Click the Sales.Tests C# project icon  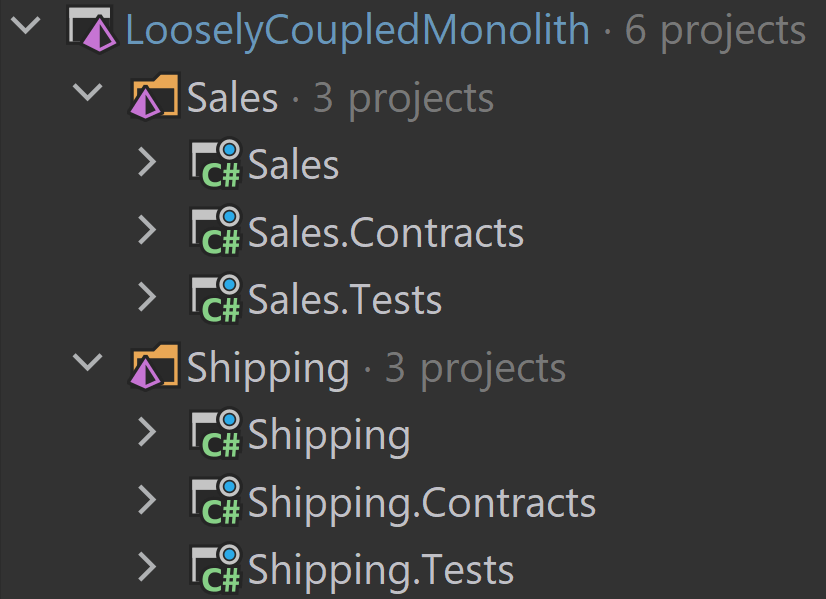[215, 299]
